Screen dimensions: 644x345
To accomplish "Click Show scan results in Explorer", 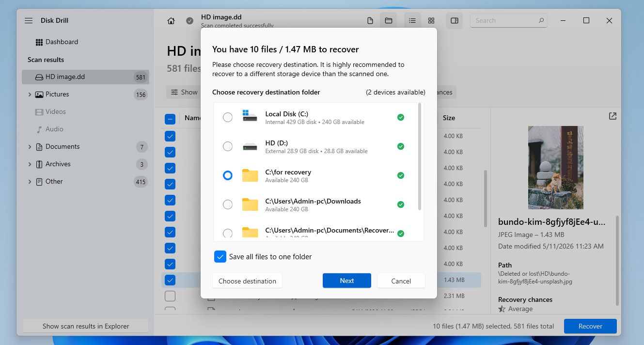I will (86, 326).
